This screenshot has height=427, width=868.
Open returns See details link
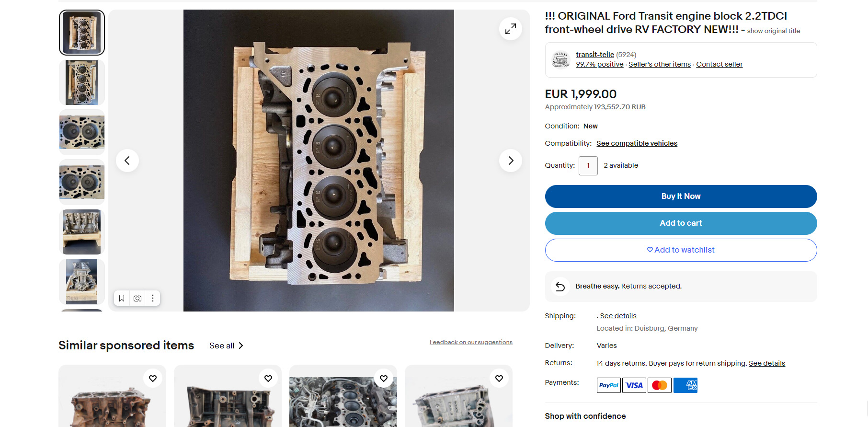[x=767, y=363]
